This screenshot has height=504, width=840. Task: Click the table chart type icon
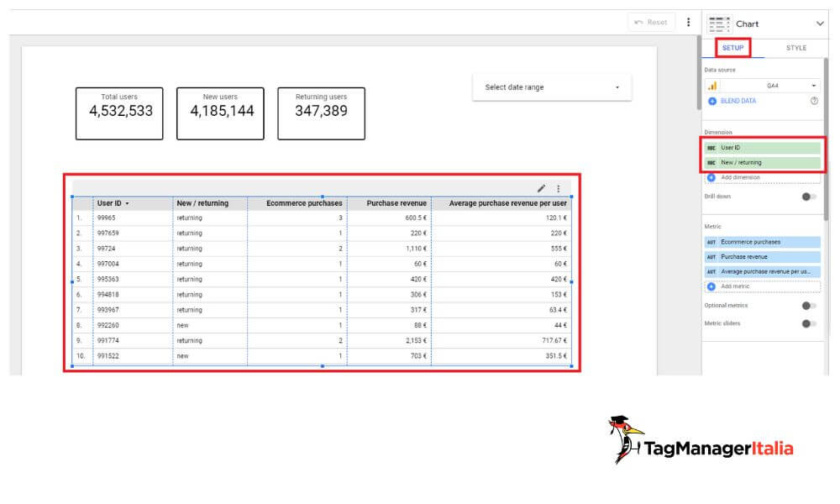tap(719, 24)
